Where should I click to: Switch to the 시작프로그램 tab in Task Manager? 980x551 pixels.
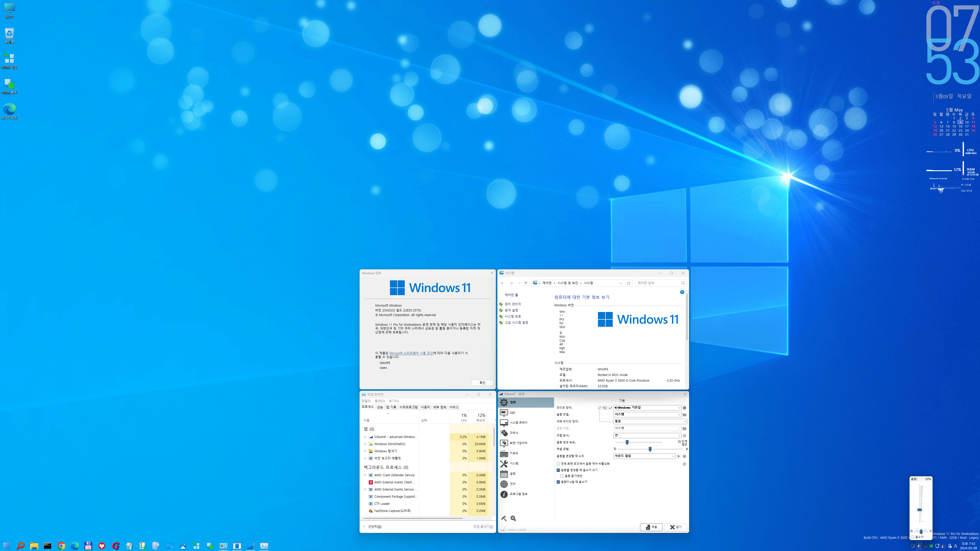(x=408, y=407)
